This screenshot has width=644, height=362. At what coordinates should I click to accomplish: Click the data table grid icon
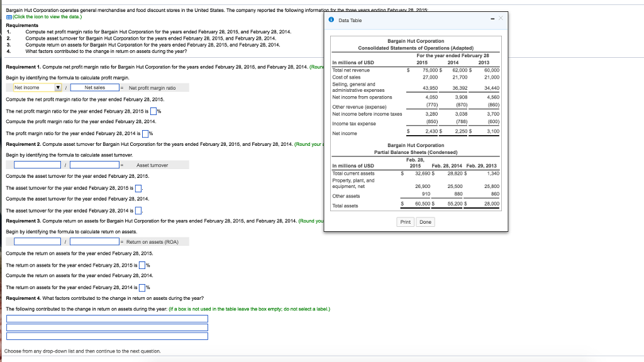coord(8,16)
